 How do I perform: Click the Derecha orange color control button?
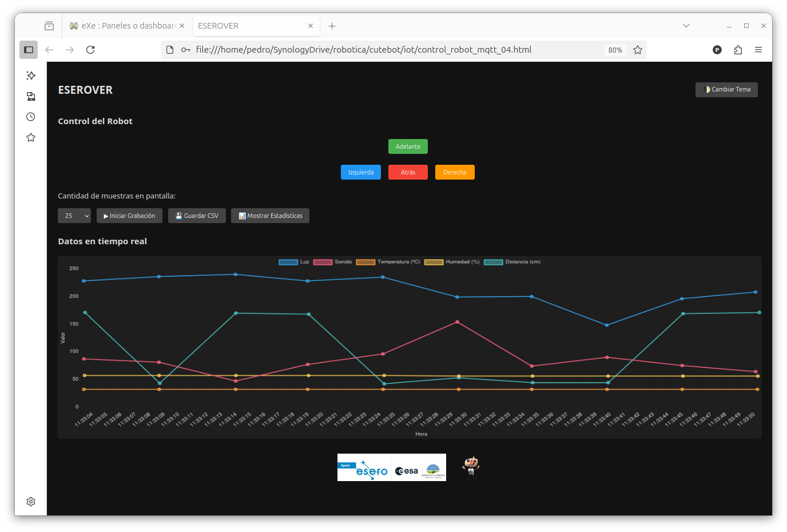455,172
